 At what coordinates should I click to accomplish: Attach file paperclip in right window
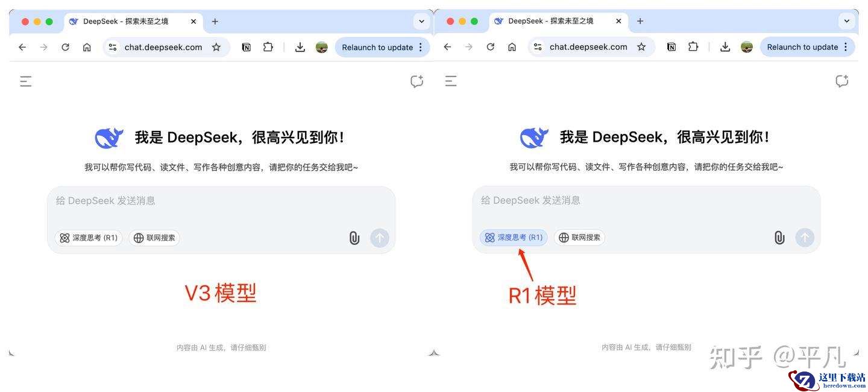click(x=779, y=238)
